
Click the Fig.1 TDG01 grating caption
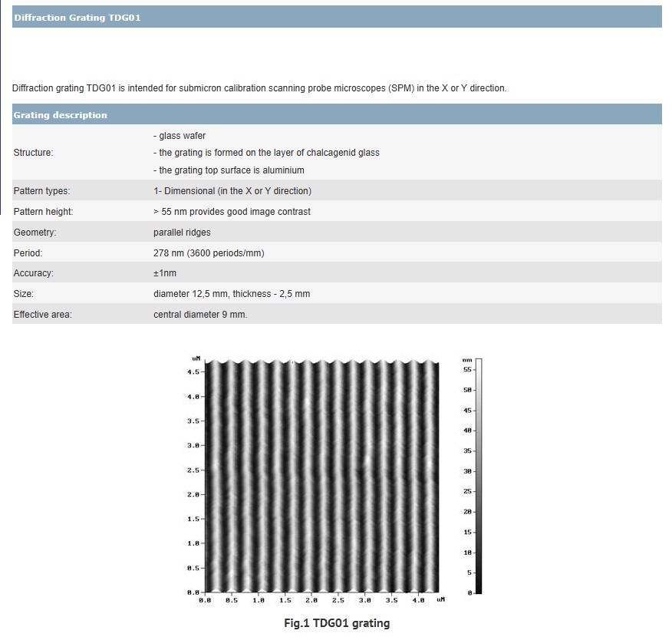[336, 623]
